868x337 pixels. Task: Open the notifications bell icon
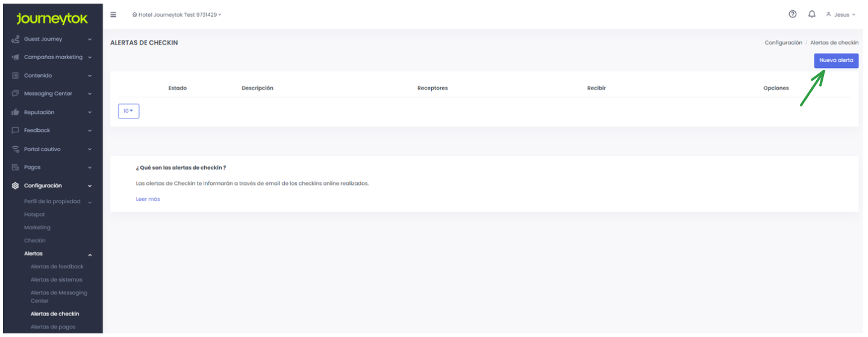tap(812, 14)
